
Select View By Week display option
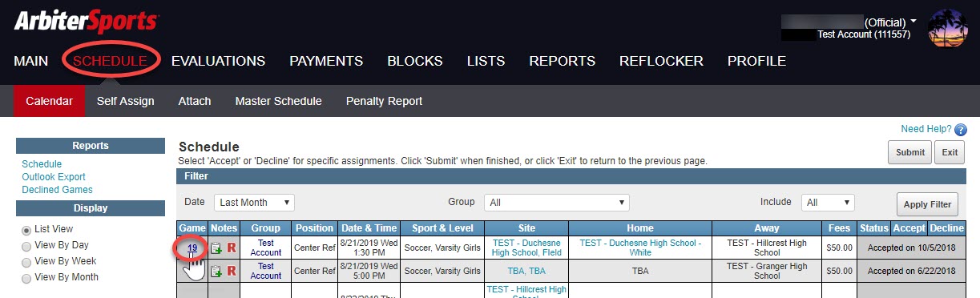[x=27, y=262]
